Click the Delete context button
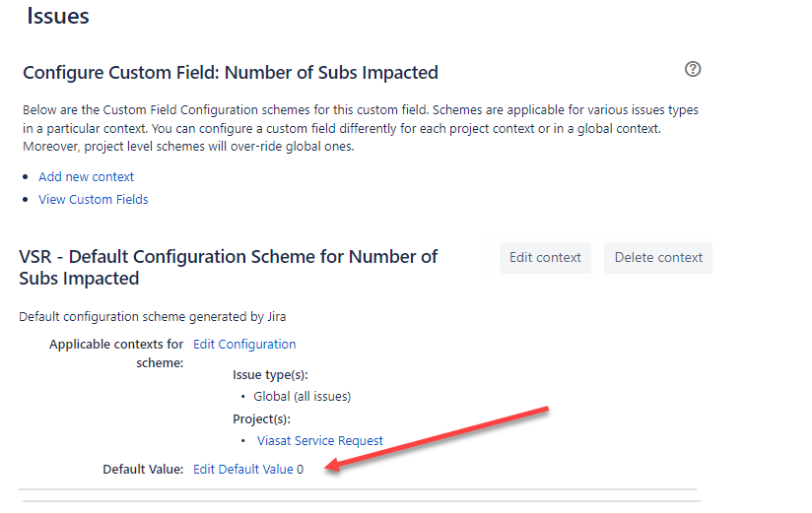Viewport: 812px width, 513px height. coord(658,257)
